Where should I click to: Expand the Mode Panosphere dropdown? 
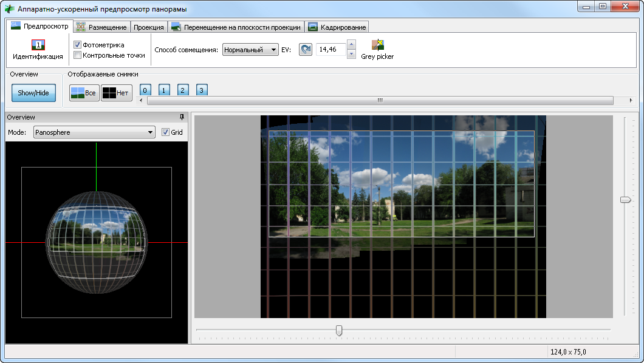click(94, 132)
